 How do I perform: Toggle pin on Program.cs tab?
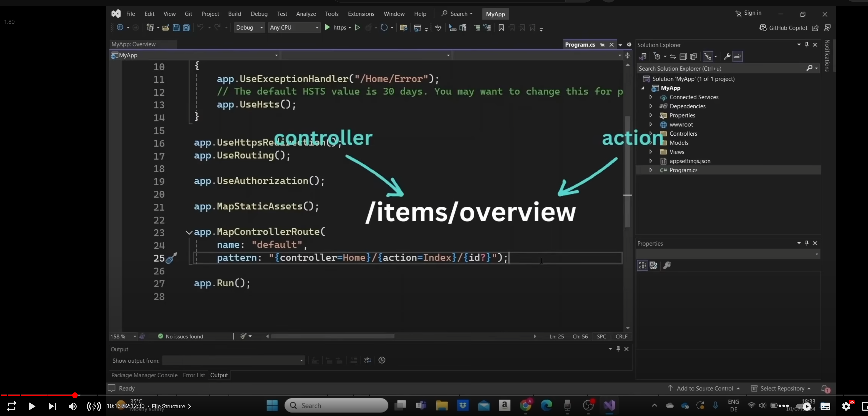pos(602,45)
